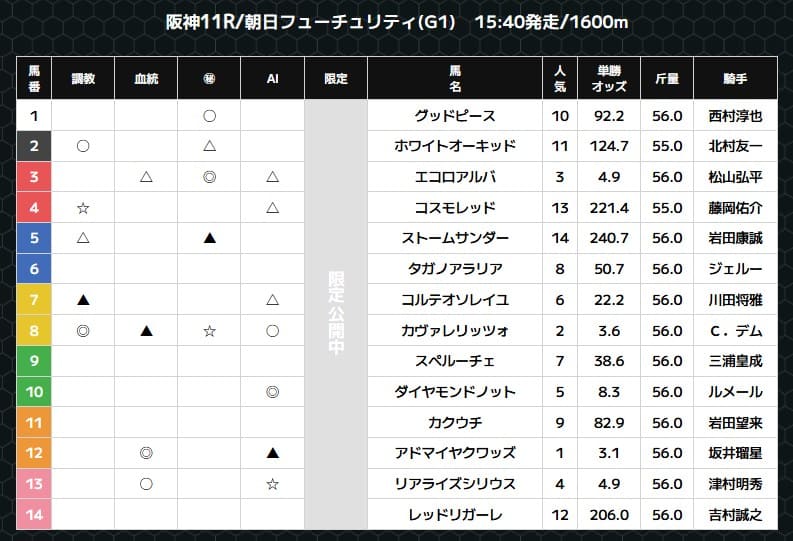
Task: Click the ◎ mark in ダイヤモンドノット's AI cell
Action: [x=272, y=392]
